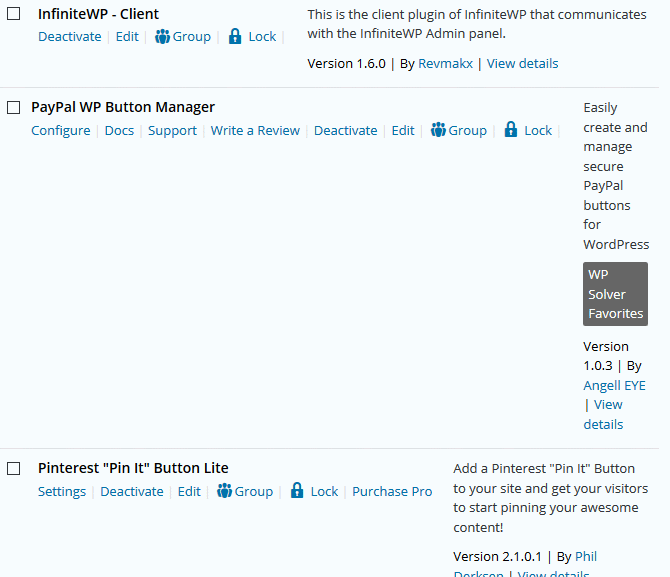Viewport: 670px width, 577px height.
Task: Click the Pinterest "Pin It" Button Lite title
Action: tap(133, 468)
